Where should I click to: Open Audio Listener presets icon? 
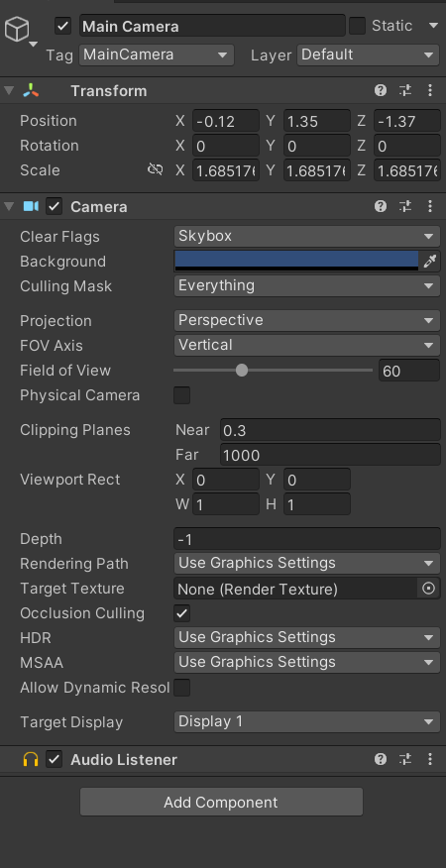click(x=405, y=759)
